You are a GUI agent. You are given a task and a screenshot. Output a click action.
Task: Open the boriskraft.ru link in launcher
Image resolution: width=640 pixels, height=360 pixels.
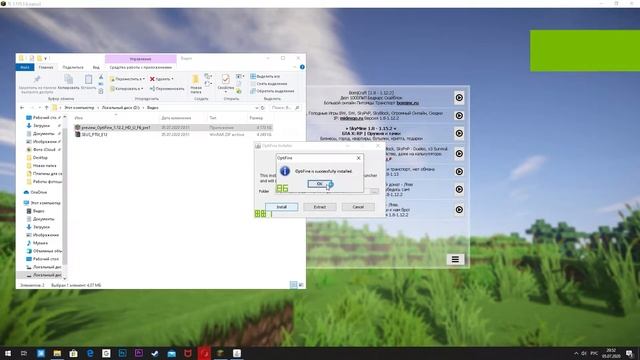407,103
